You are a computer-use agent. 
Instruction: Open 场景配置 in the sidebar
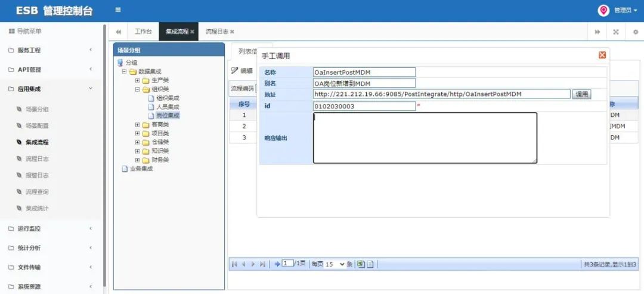click(x=37, y=126)
